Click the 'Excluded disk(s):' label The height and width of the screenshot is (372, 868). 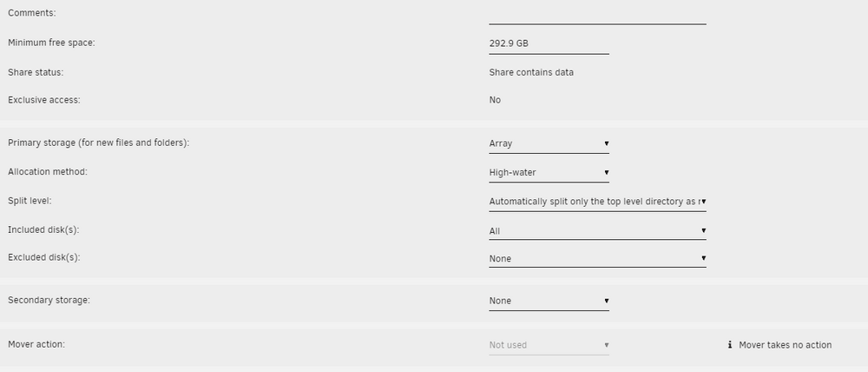pyautogui.click(x=44, y=257)
